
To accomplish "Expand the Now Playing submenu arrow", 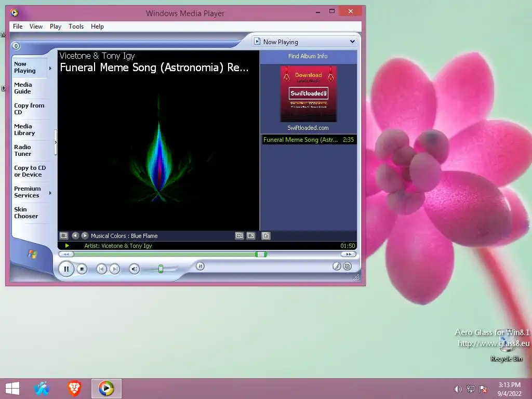I will point(50,68).
